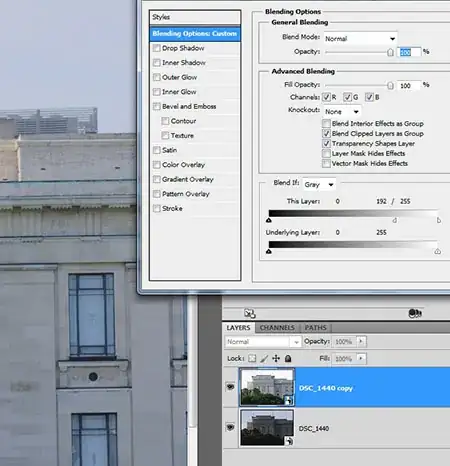Click the lock image pixels brush icon
450x466 pixels.
pyautogui.click(x=264, y=358)
